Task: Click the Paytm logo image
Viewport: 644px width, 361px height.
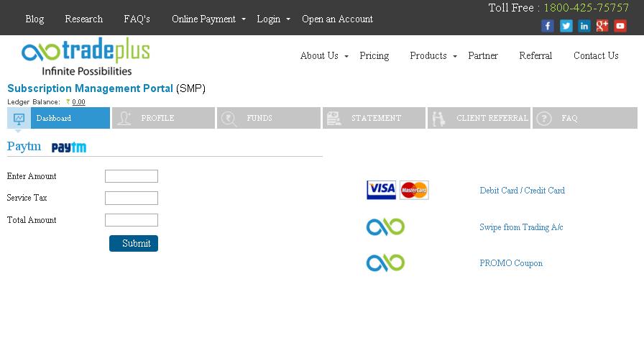Action: (69, 147)
